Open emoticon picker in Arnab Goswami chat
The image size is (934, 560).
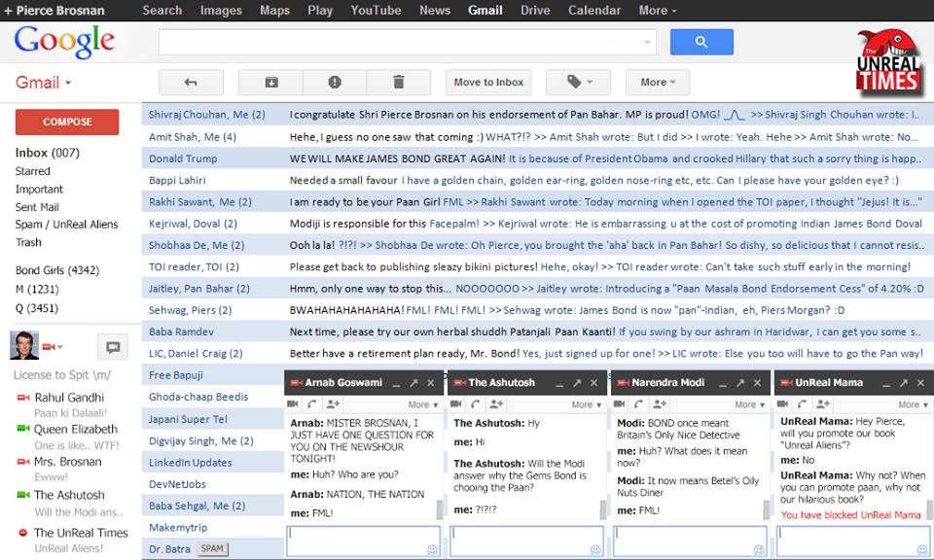click(x=432, y=550)
